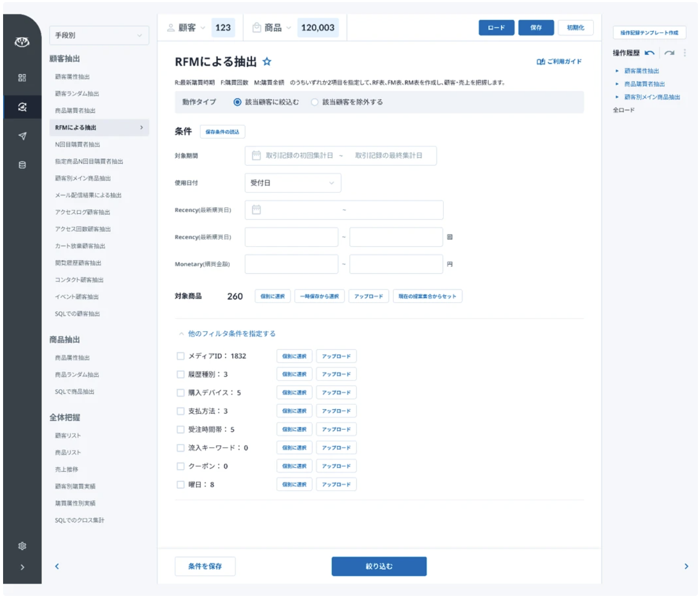Open 売上推移 in the left menu
The image size is (700, 598).
tap(67, 469)
